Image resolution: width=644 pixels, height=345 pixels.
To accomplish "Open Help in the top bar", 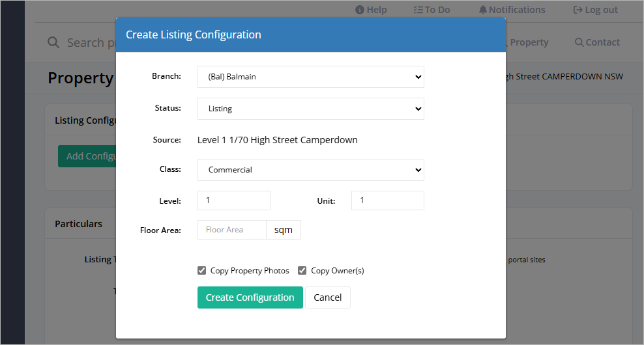I will (x=371, y=10).
